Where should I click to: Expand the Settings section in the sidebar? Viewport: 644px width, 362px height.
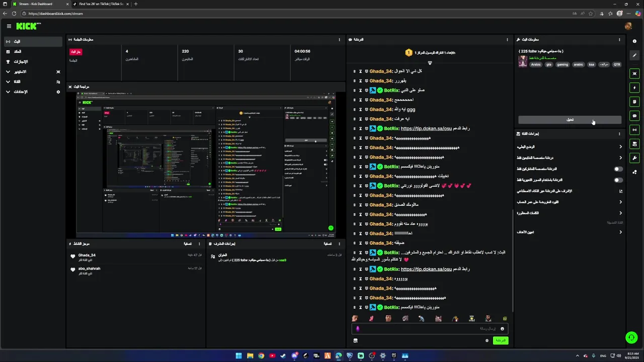pos(33,92)
